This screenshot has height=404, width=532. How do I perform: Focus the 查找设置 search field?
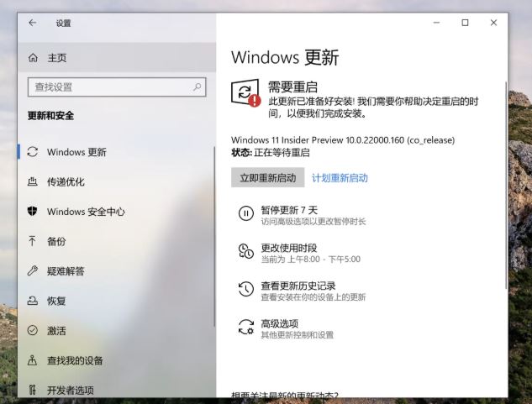(x=117, y=87)
